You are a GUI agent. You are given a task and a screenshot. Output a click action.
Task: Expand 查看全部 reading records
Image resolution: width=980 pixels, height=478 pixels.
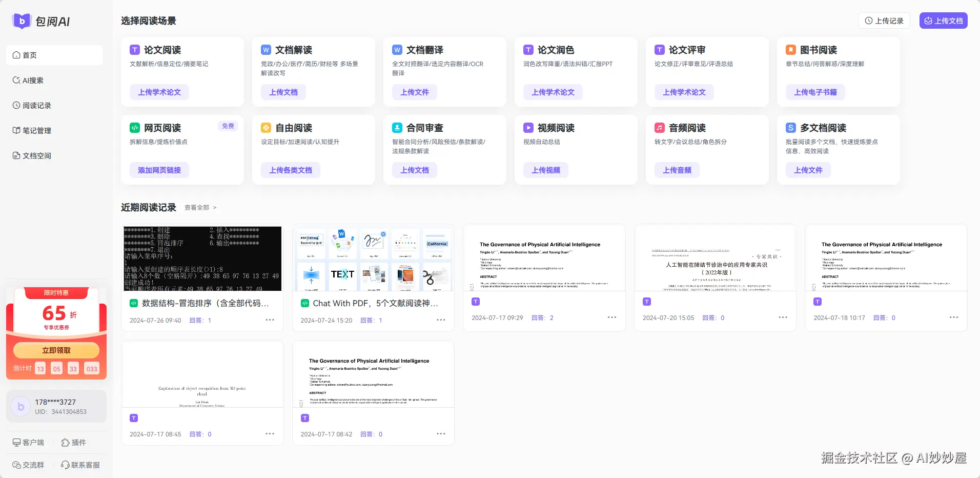pyautogui.click(x=200, y=208)
